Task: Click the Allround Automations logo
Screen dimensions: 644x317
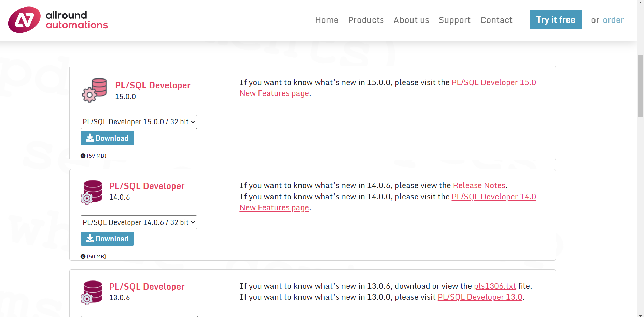Action: click(x=58, y=19)
